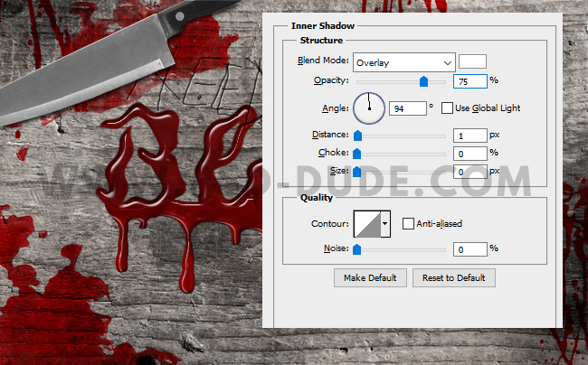Click the Distance slider handle

point(357,135)
